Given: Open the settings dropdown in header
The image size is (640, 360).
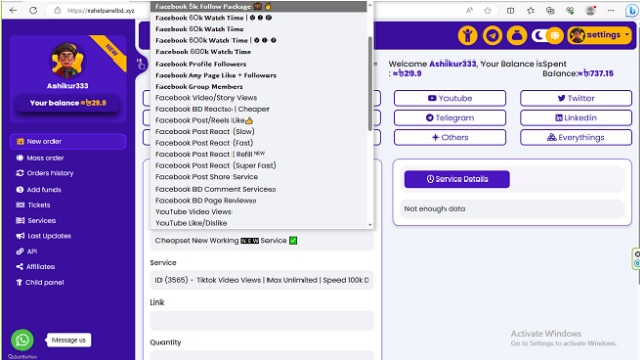Looking at the screenshot, I should point(599,36).
